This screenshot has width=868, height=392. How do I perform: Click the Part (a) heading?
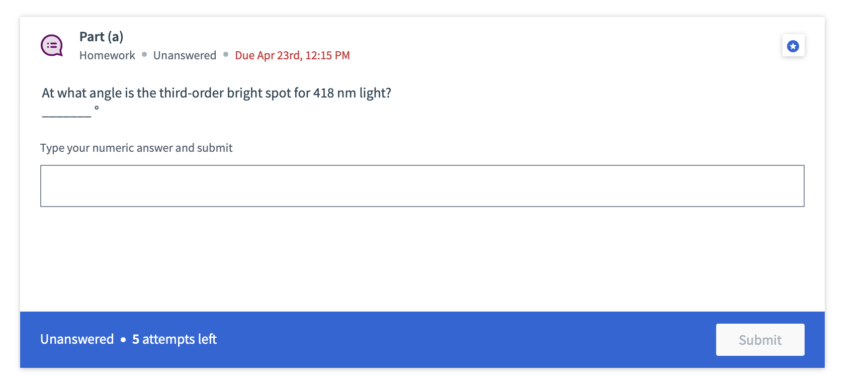[101, 36]
